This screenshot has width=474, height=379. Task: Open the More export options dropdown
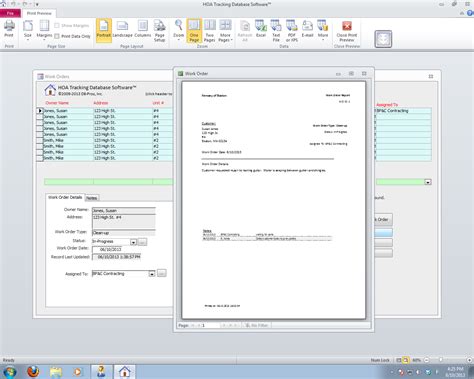tap(323, 30)
